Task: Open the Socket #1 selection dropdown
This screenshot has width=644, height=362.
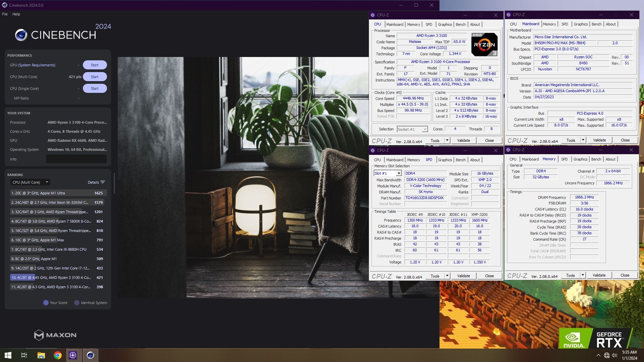Action: click(412, 129)
